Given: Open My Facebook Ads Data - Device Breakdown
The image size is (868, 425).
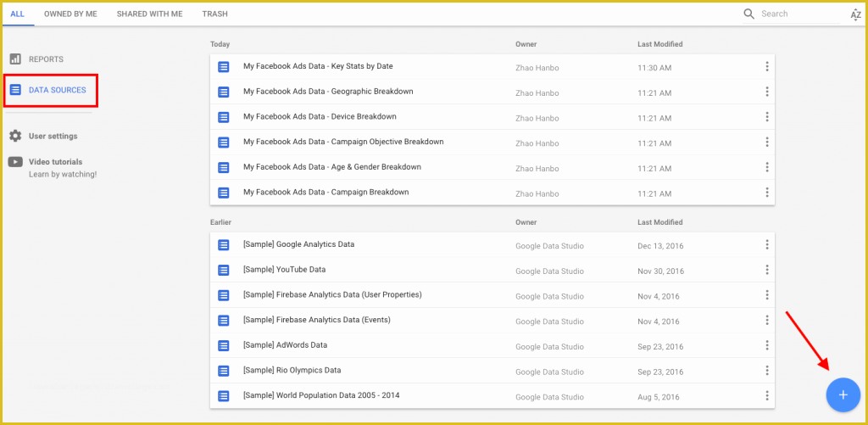Looking at the screenshot, I should coord(320,116).
